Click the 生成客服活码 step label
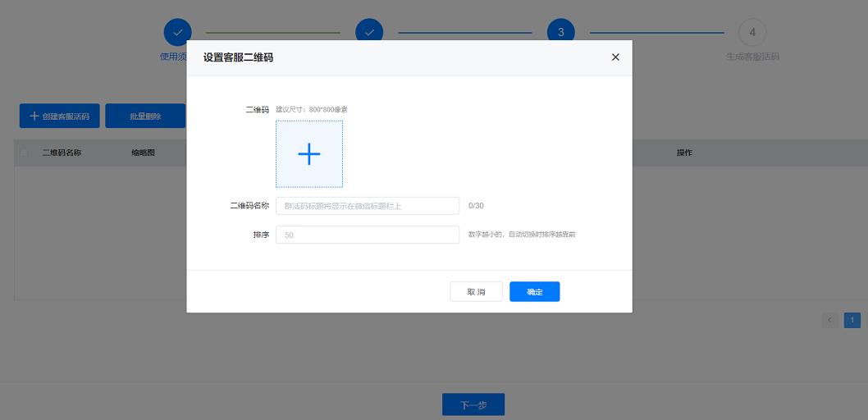 point(752,57)
